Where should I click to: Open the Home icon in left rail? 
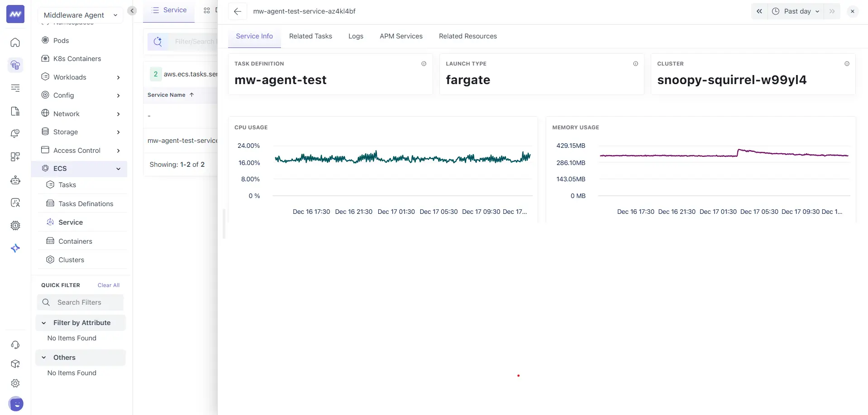tap(15, 42)
